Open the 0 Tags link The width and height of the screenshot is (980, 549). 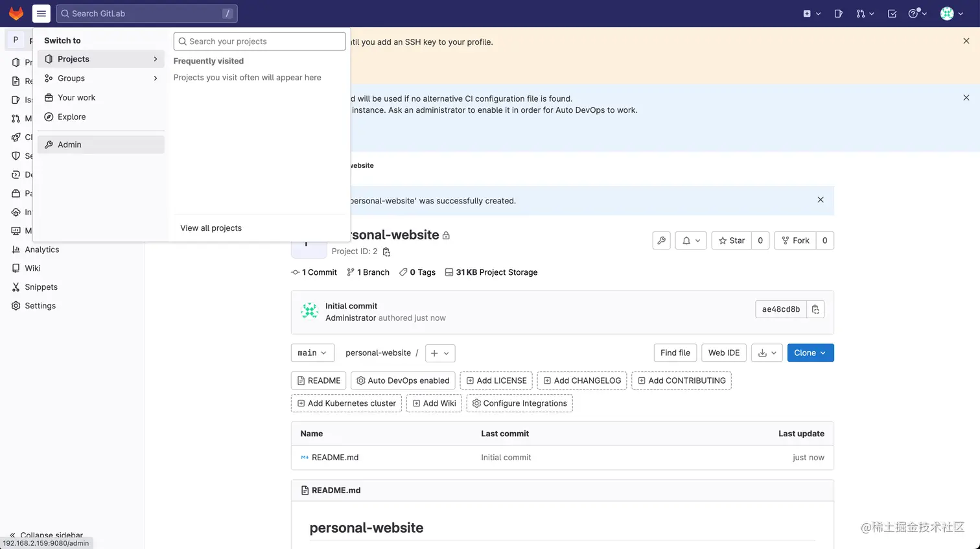pyautogui.click(x=417, y=272)
